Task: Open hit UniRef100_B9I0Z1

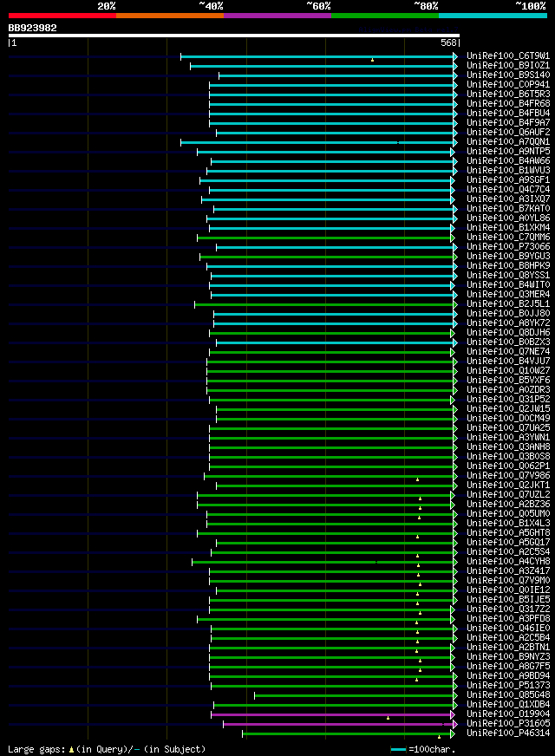Action: click(x=508, y=66)
